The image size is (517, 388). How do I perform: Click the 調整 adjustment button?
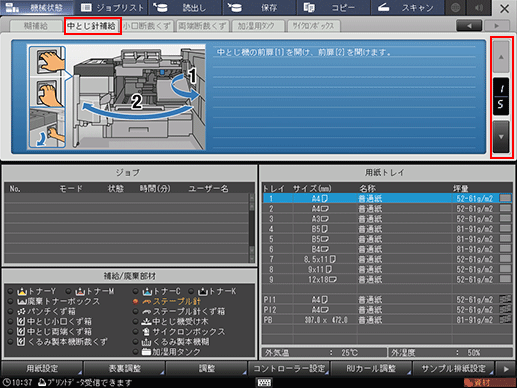pyautogui.click(x=207, y=368)
